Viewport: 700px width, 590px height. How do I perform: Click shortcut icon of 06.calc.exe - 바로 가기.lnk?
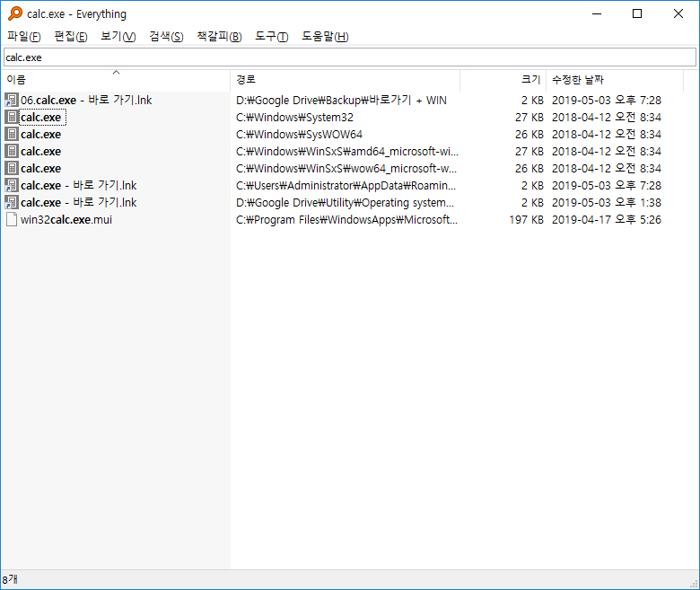(x=12, y=100)
